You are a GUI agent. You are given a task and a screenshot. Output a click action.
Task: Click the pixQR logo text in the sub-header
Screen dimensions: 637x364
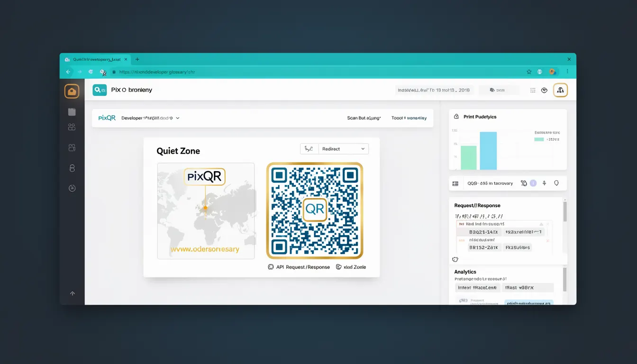(107, 118)
